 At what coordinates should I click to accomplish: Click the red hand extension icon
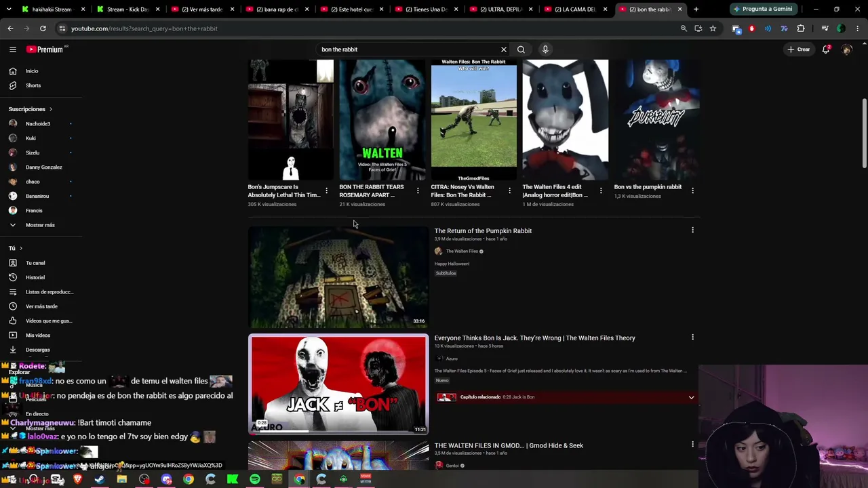(x=751, y=28)
